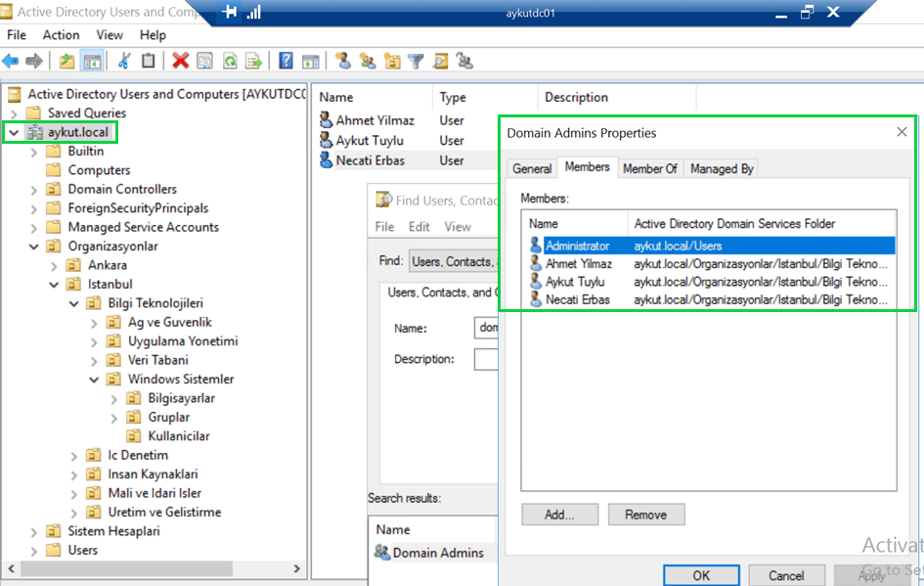Collapse the aykut.local domain node
The height and width of the screenshot is (586, 924).
pos(14,132)
